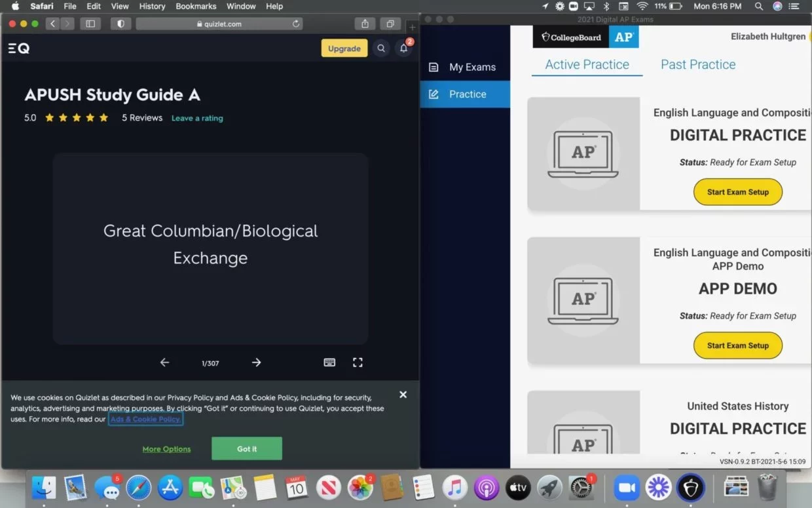Open Messages from the Dock

[x=107, y=488]
